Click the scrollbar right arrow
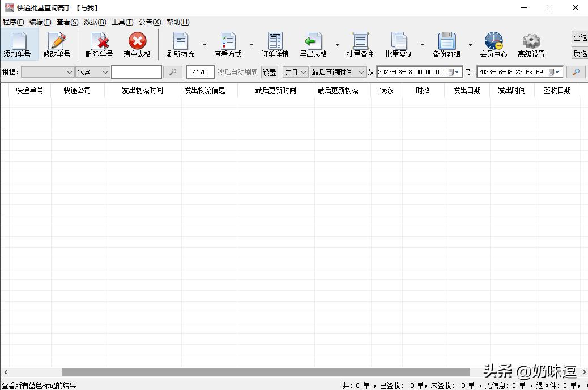588x390 pixels. click(584, 372)
